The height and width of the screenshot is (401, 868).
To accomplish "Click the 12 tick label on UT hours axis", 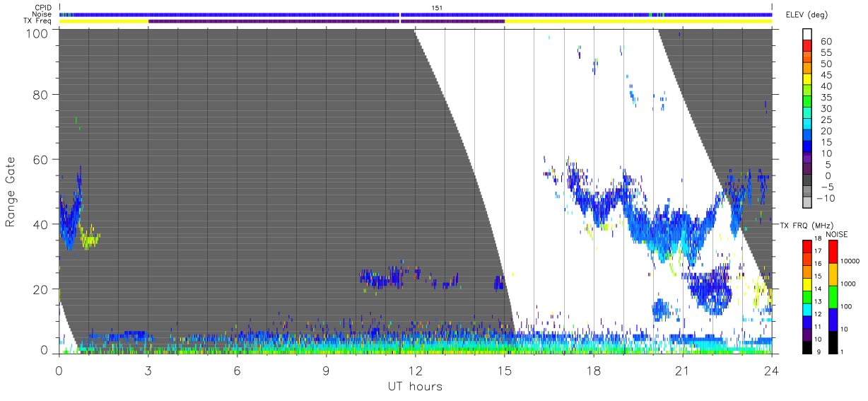I will [415, 371].
